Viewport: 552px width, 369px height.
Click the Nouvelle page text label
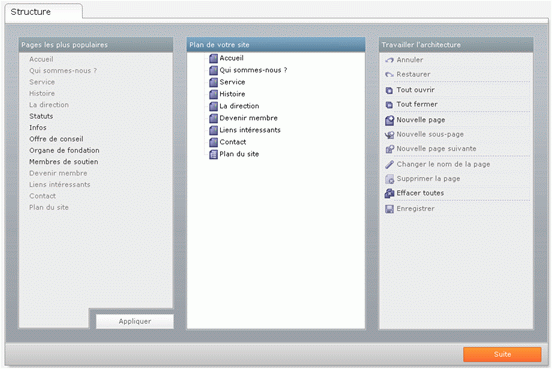(421, 120)
